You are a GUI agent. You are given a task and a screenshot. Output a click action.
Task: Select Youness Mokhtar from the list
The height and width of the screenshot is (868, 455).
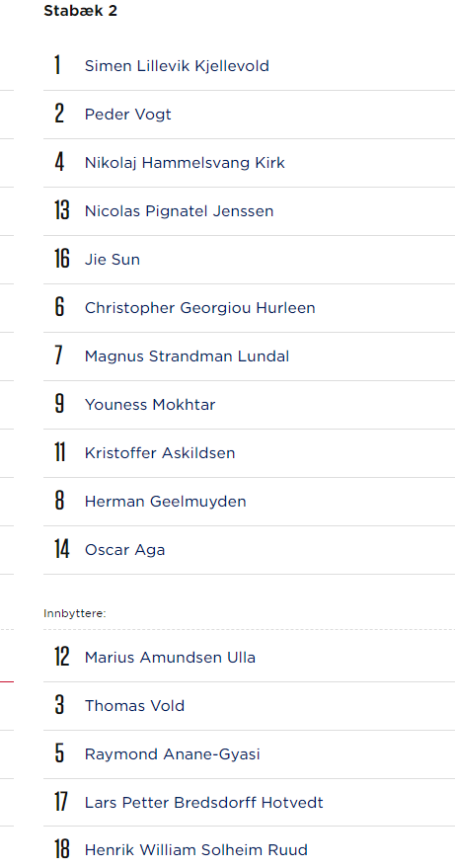[150, 405]
